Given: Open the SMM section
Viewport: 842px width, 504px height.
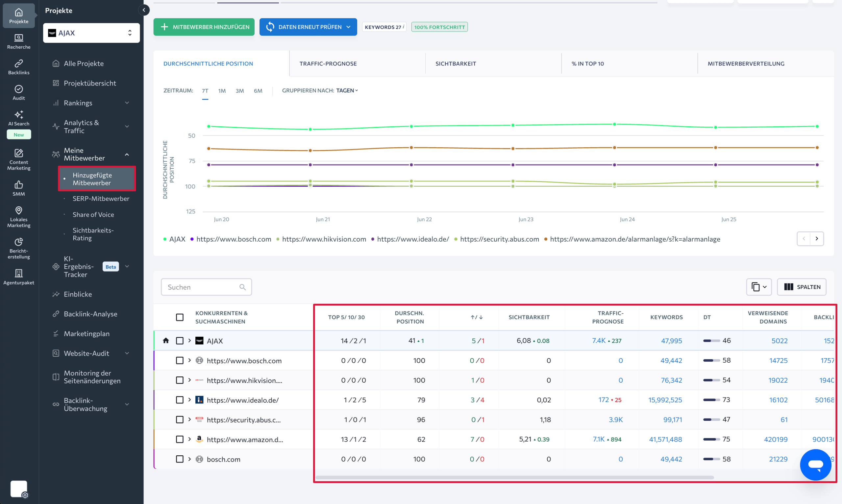Looking at the screenshot, I should point(19,188).
